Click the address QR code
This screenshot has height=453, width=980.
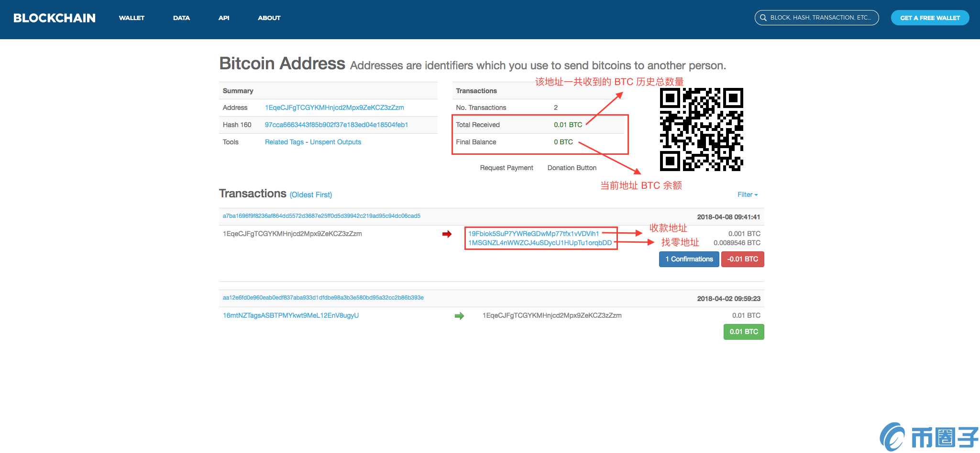(701, 129)
